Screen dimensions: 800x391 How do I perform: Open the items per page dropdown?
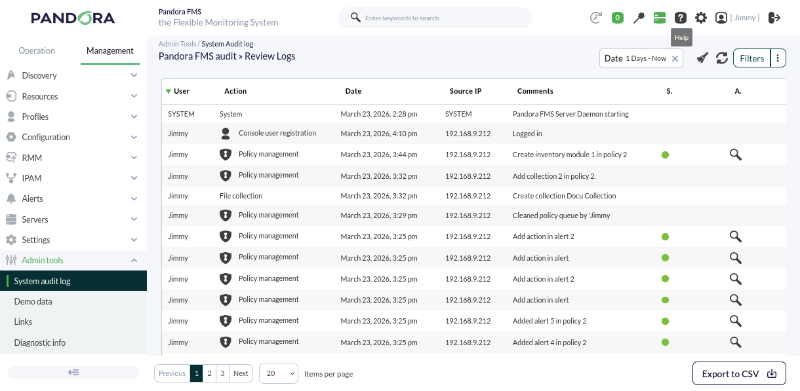pos(279,374)
